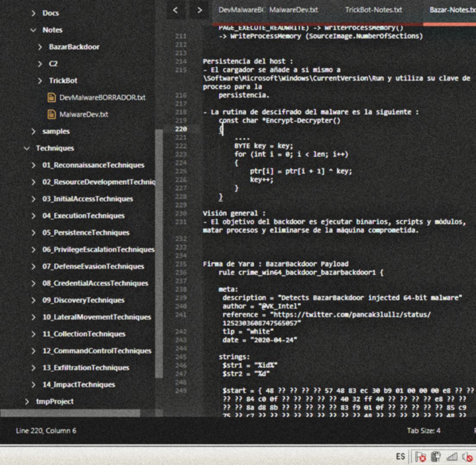
Task: Open the Tab Size: 4 setting
Action: (x=423, y=430)
